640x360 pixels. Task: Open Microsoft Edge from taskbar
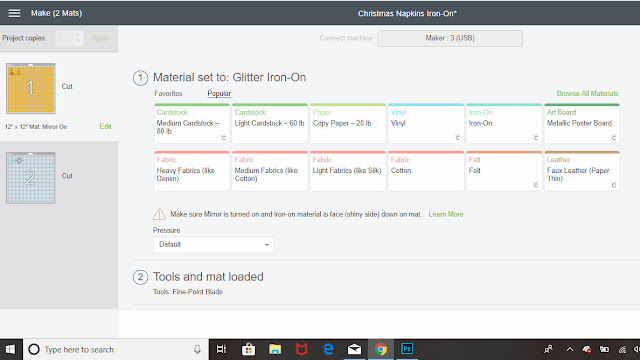coord(328,349)
